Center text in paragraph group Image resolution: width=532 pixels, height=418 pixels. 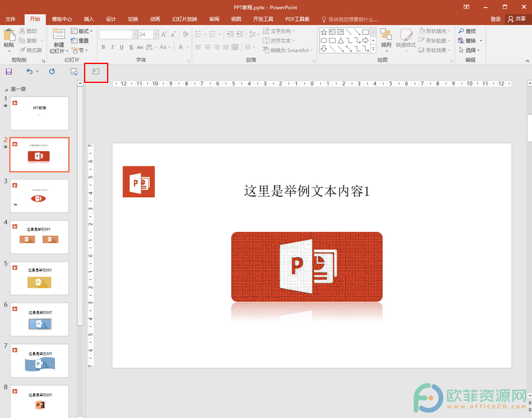208,47
